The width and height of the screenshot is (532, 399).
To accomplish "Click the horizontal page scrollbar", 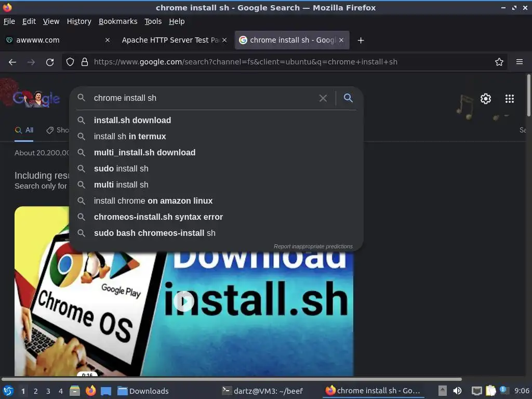I will pyautogui.click(x=231, y=379).
